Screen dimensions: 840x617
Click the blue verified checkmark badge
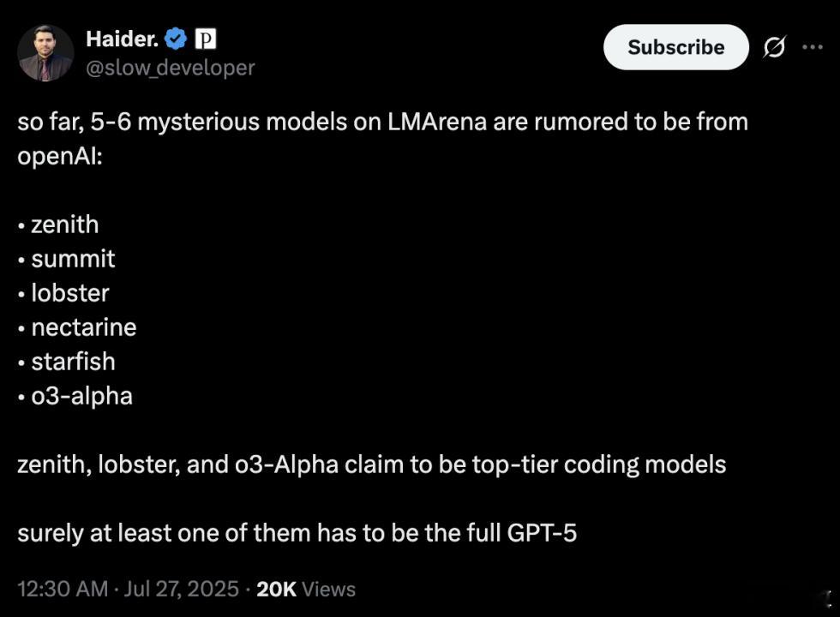coord(175,39)
